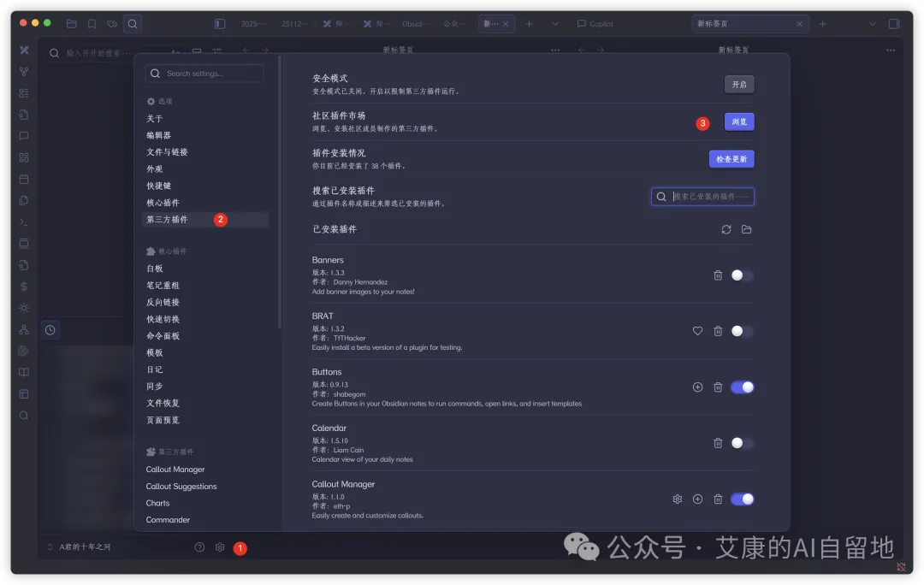
Task: Open the right pane tab dropdown chevron
Action: pyautogui.click(x=873, y=24)
